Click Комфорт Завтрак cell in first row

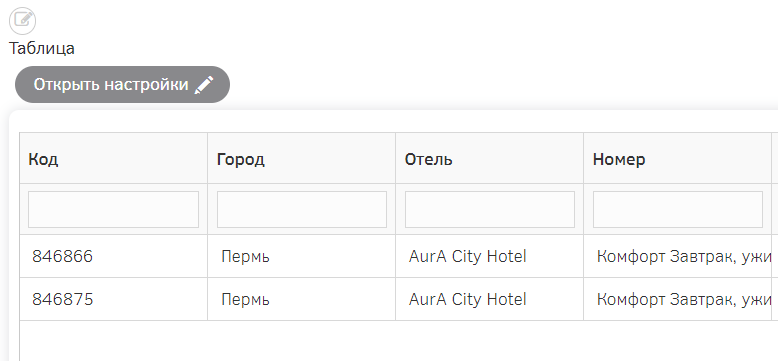[684, 257]
